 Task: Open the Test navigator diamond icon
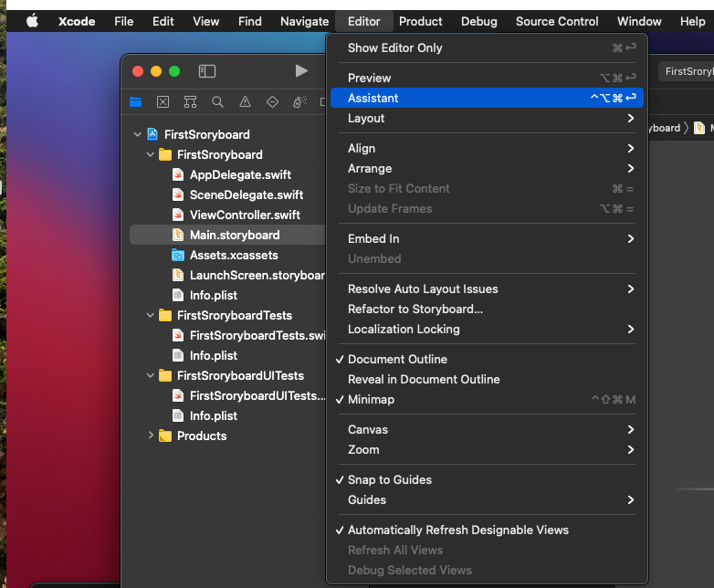pos(272,101)
